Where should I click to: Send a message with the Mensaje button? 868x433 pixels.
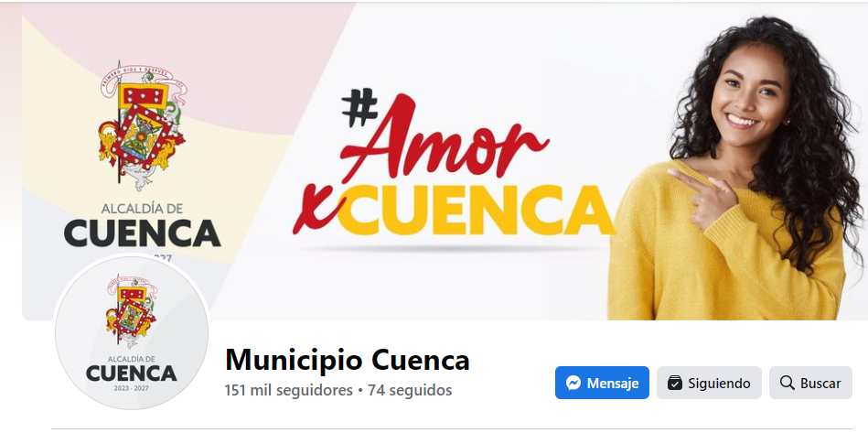[602, 383]
